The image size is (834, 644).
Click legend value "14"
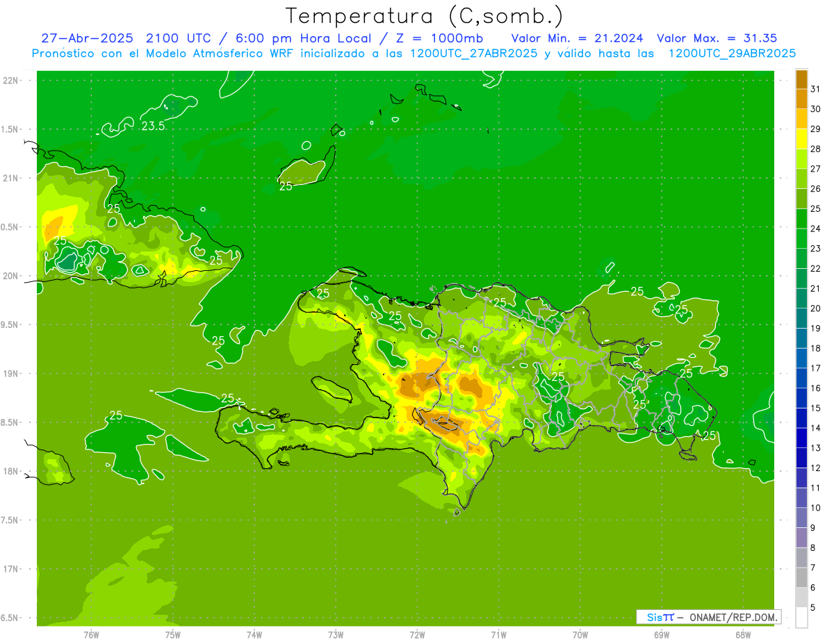coord(815,428)
